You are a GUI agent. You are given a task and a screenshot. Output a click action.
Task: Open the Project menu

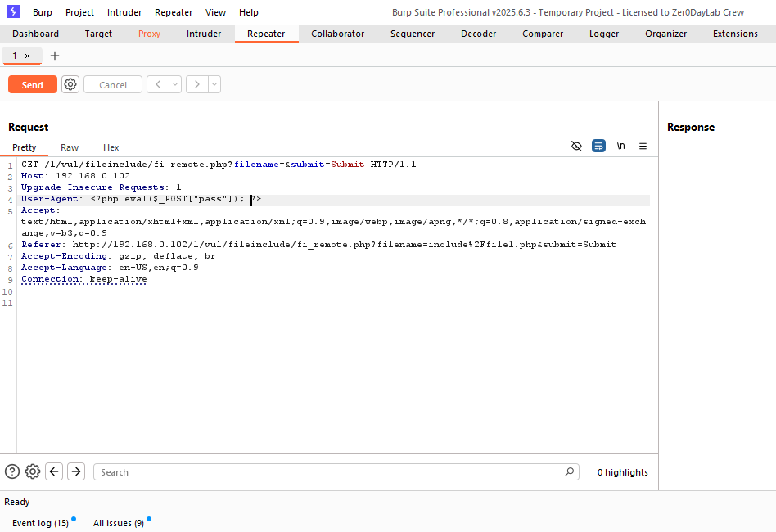coord(79,12)
